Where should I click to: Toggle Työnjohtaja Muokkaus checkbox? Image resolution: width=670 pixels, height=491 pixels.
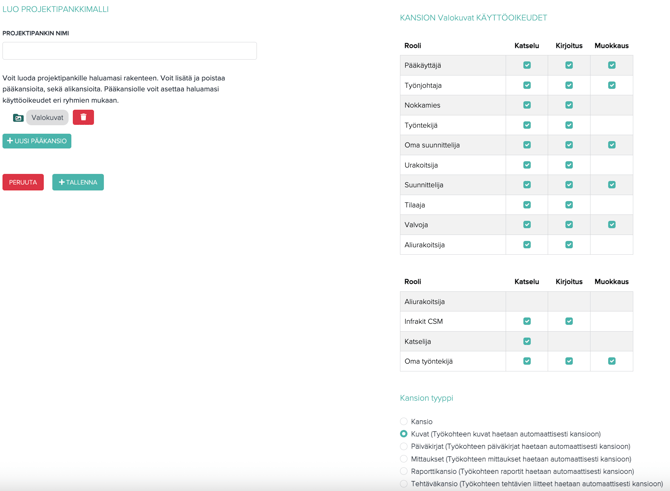point(611,85)
